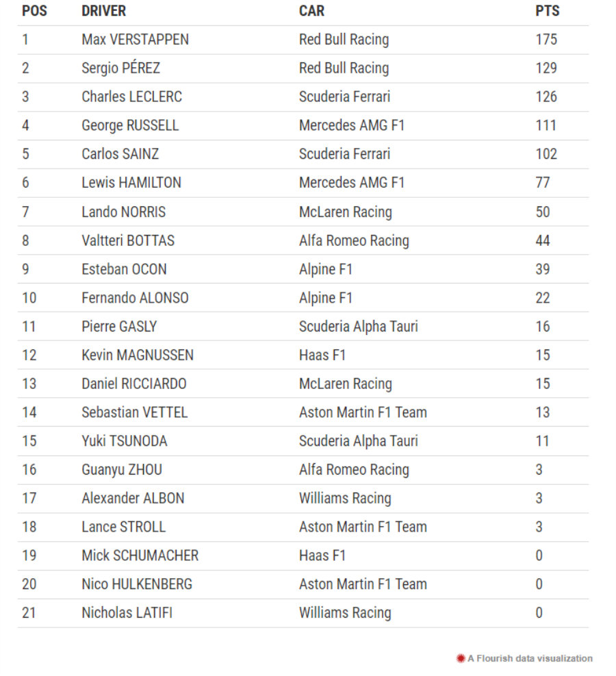Sort table by PTS header
Image resolution: width=616 pixels, height=676 pixels.
click(x=547, y=11)
